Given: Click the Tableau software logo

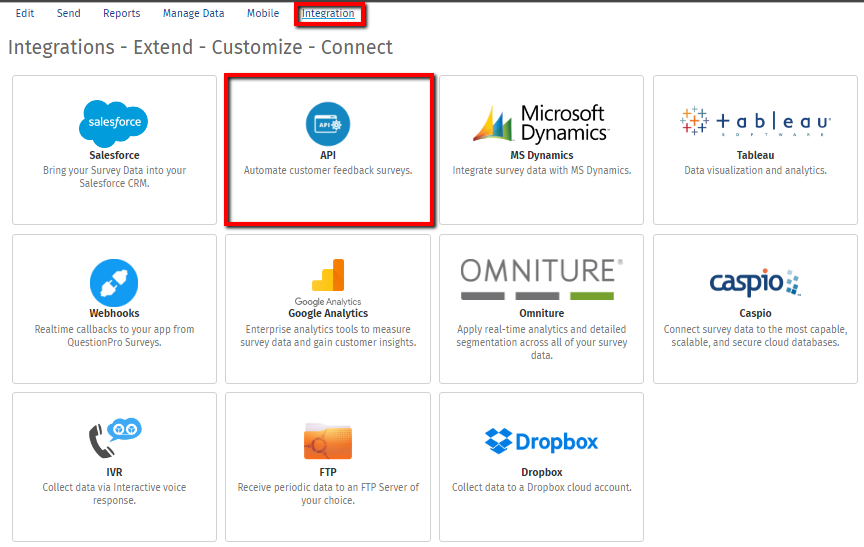Looking at the screenshot, I should tap(755, 121).
